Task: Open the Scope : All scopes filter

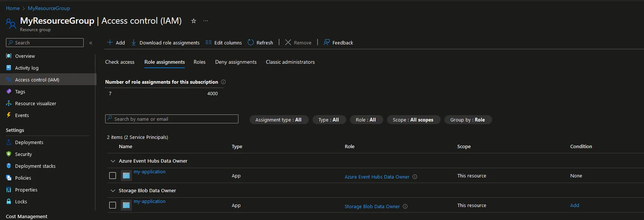Action: (413, 120)
